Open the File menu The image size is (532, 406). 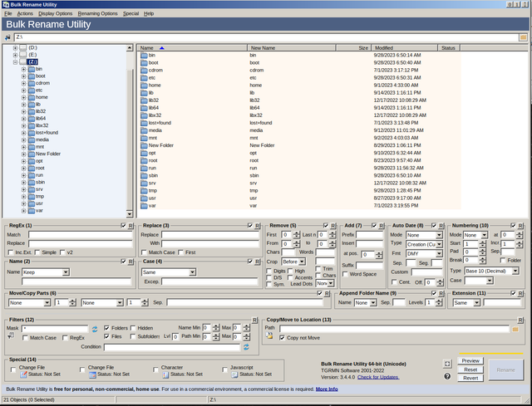pyautogui.click(x=8, y=13)
